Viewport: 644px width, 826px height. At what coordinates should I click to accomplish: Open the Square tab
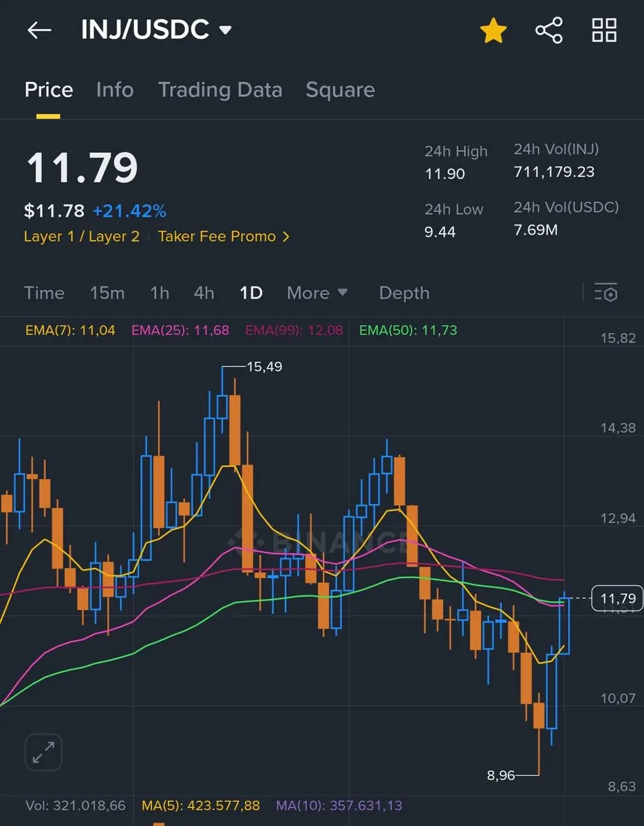click(340, 89)
